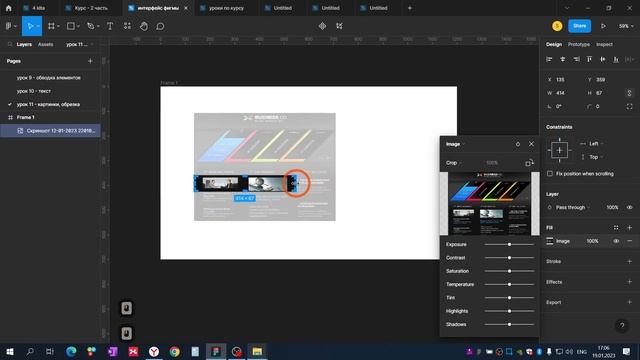Switch to the 4 kita file tab
Viewport: 640px width, 360px height.
39,8
